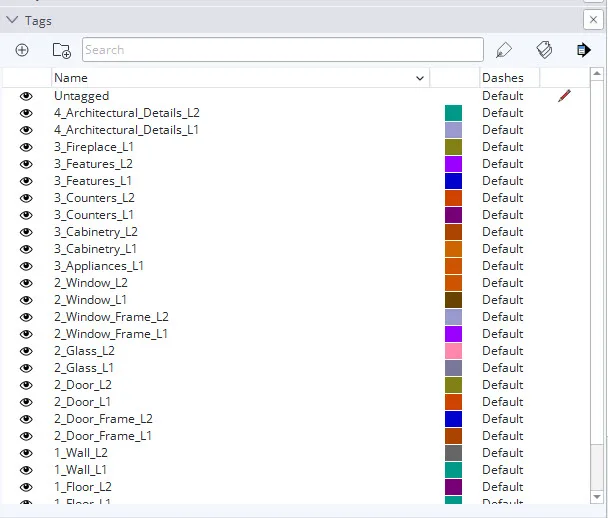Hide the 3_Fireplace_L1 tag

point(26,147)
